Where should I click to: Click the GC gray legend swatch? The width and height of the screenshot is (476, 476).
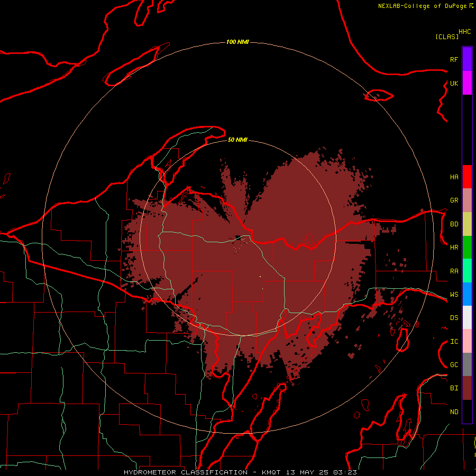pos(467,364)
